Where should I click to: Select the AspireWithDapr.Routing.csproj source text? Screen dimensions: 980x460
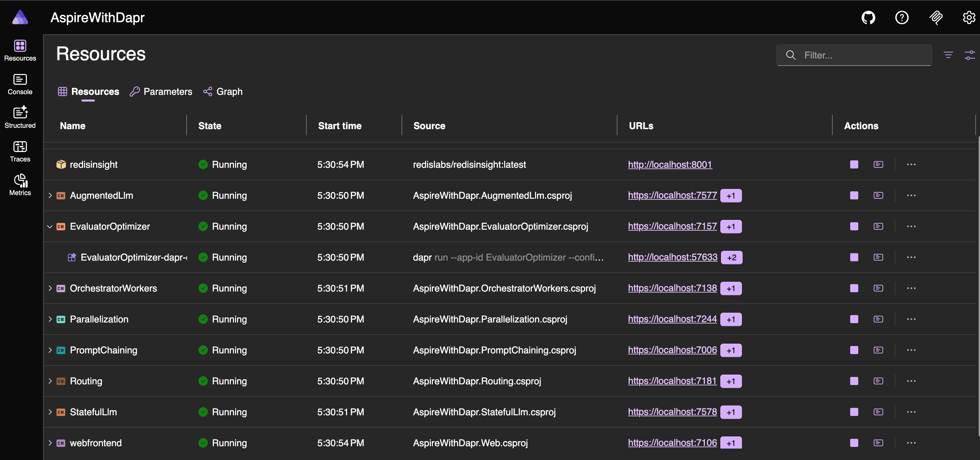[477, 381]
